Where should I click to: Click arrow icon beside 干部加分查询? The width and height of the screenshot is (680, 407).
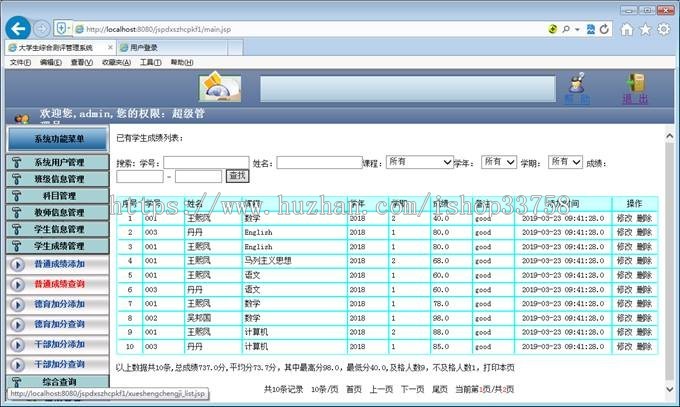pyautogui.click(x=18, y=364)
